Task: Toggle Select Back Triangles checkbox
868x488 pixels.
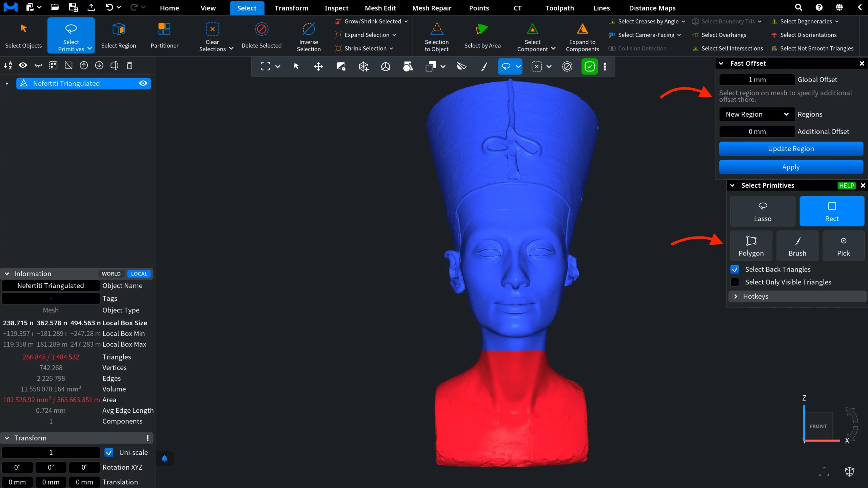Action: click(735, 269)
